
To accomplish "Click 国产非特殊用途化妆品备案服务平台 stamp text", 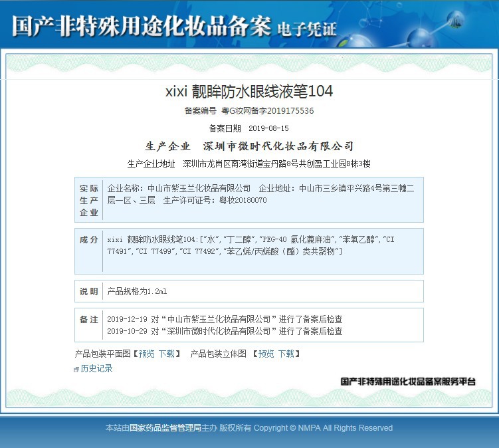I will (x=408, y=382).
